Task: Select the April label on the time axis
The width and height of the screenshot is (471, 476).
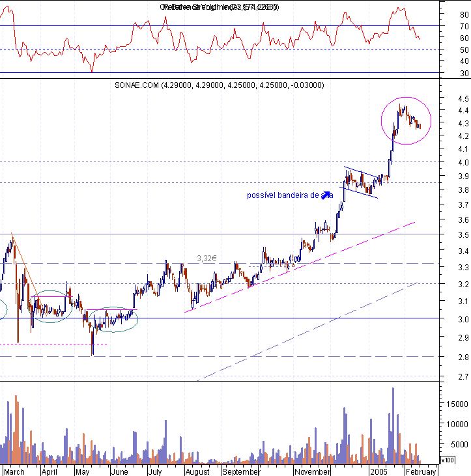Action: click(x=50, y=471)
